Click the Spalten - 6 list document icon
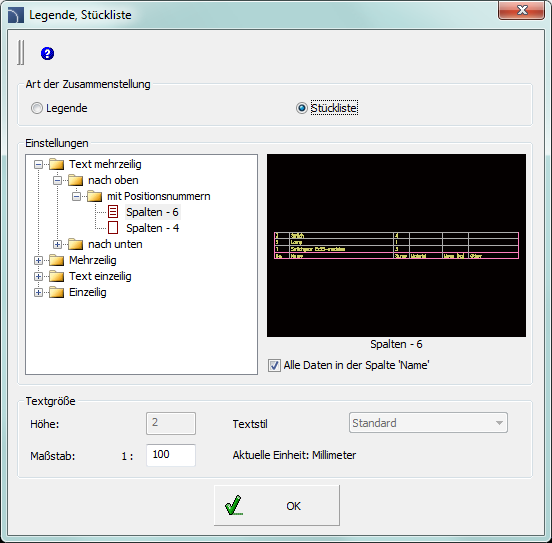552x543 pixels. pyautogui.click(x=113, y=212)
